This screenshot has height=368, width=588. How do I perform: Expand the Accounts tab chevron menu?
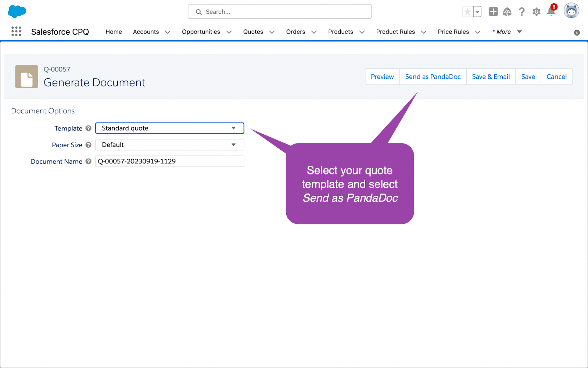(x=168, y=32)
